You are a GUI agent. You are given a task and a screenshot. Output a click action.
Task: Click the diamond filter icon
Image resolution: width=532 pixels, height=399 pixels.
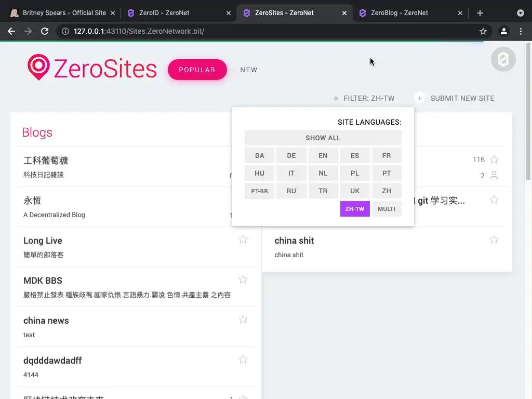tap(336, 98)
